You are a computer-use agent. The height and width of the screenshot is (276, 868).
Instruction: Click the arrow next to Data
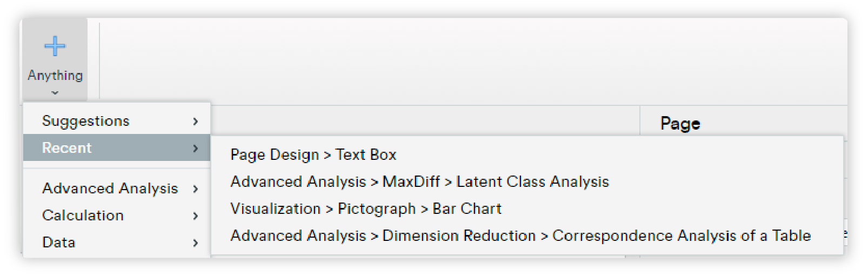pos(196,243)
